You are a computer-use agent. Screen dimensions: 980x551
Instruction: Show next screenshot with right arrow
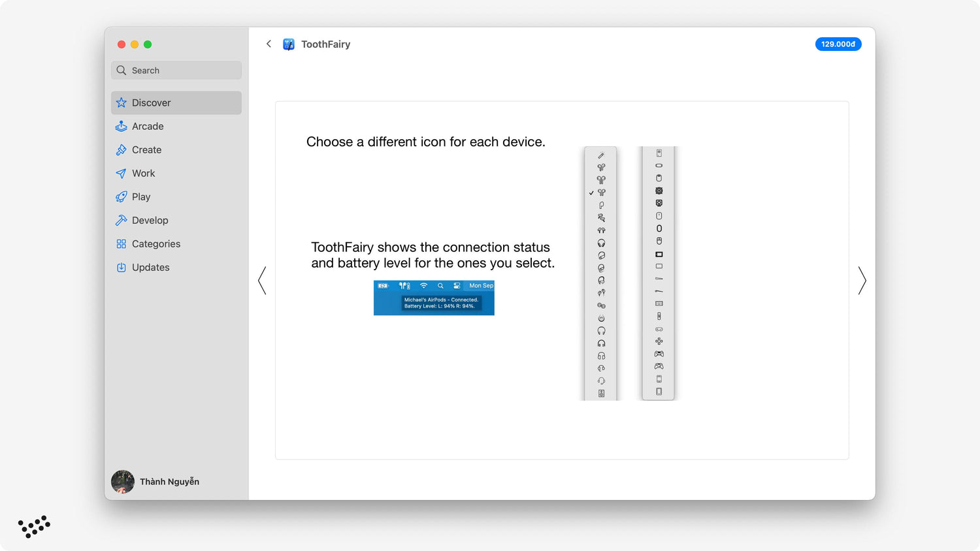pos(862,281)
